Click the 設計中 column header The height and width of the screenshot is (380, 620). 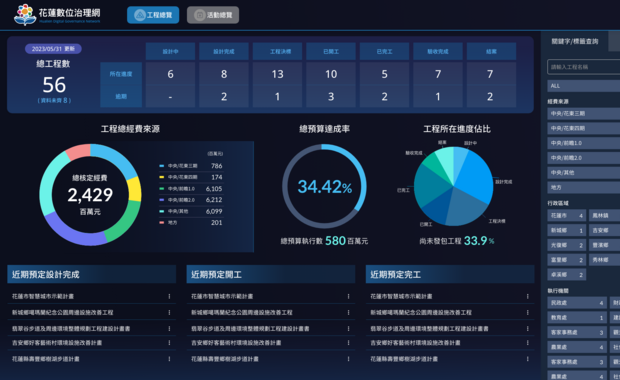click(x=170, y=51)
